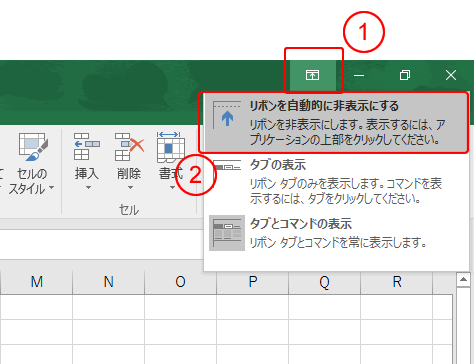Click the vertical scrollbar up arrow

click(x=463, y=280)
